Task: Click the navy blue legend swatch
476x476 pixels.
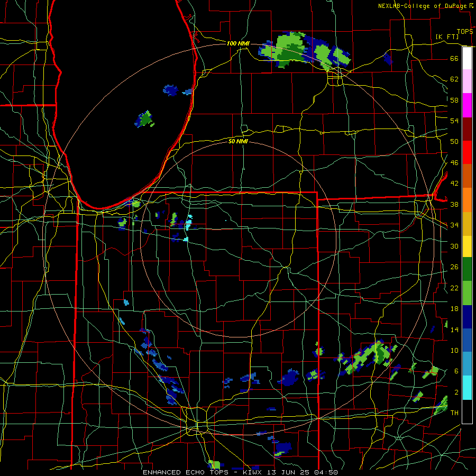Action: pyautogui.click(x=467, y=317)
